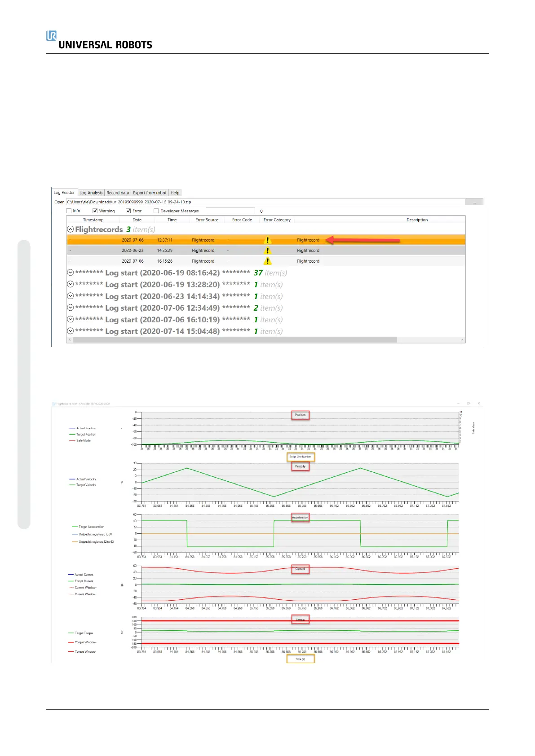
Task: Click the right scroll arrow of log list
Action: tap(462, 340)
